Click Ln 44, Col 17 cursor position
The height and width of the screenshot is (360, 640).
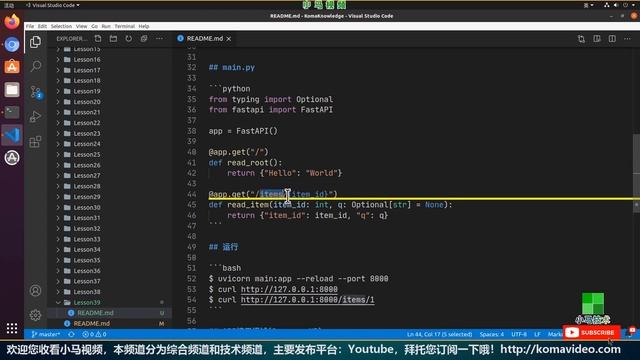439,334
